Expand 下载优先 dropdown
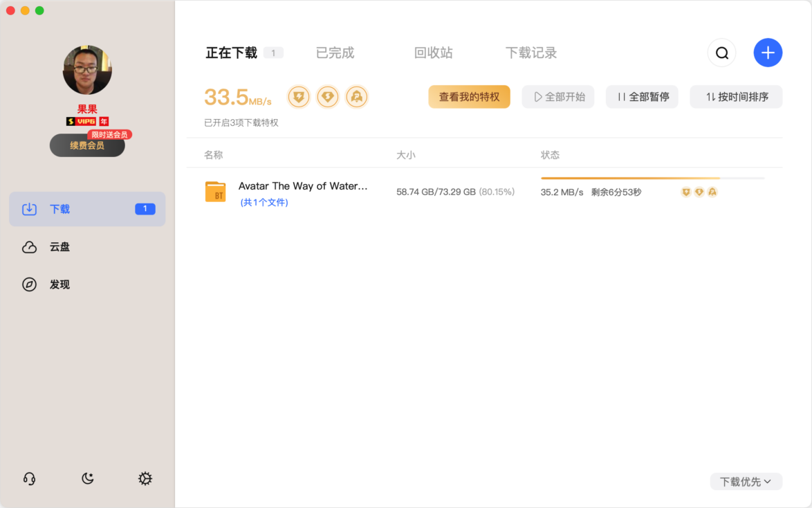Screen dimensions: 812x508 point(746,482)
